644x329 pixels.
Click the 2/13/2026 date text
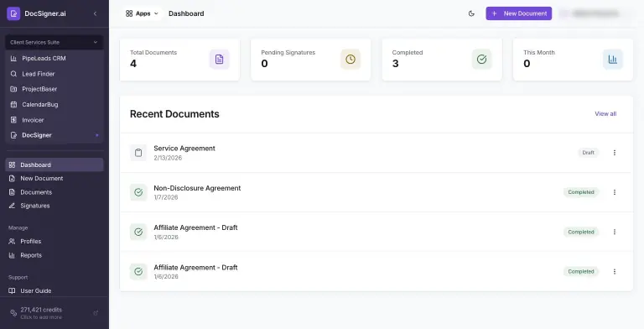point(168,158)
